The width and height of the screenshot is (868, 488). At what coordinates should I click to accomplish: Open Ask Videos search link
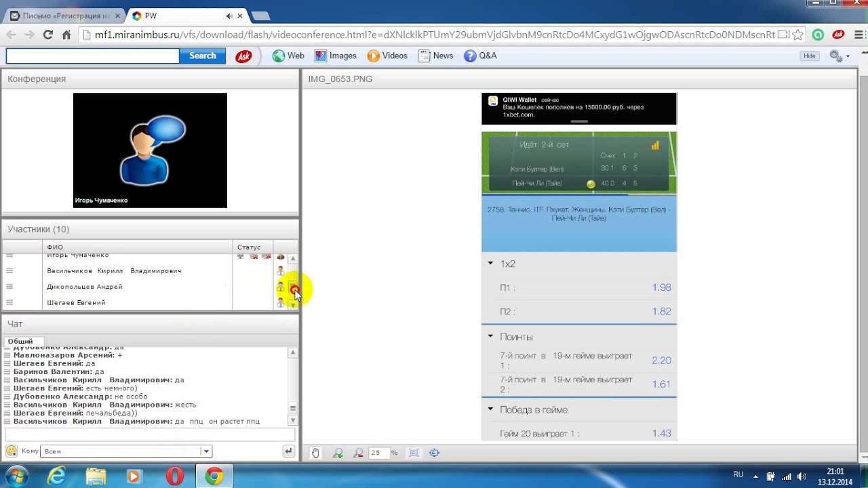point(387,56)
